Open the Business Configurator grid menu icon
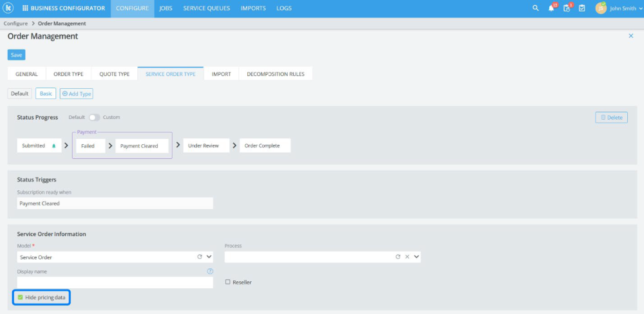Image resolution: width=644 pixels, height=314 pixels. pos(26,8)
